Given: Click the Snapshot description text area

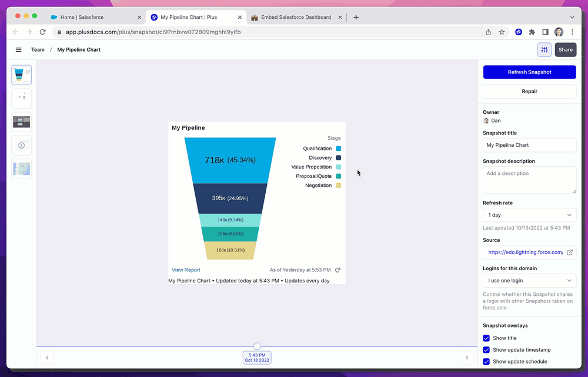Looking at the screenshot, I should pos(530,180).
